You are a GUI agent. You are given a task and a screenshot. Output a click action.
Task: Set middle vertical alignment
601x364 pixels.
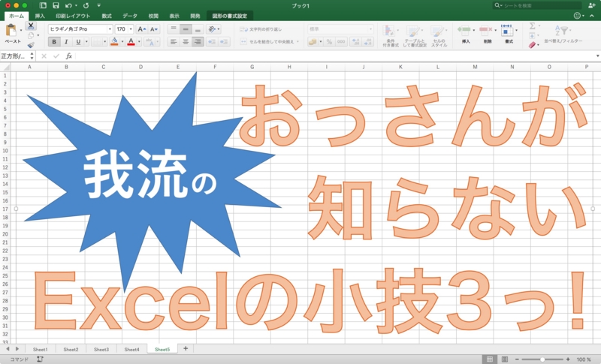coord(186,29)
